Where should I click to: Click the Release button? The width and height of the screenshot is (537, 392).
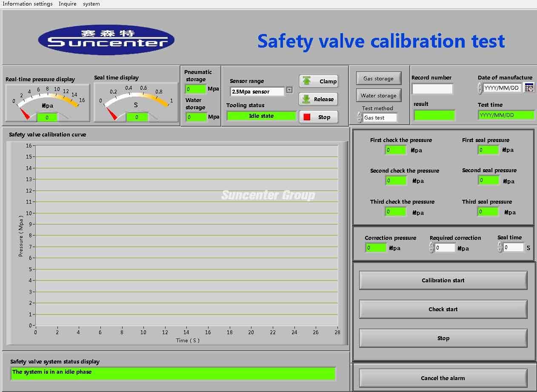[x=318, y=99]
